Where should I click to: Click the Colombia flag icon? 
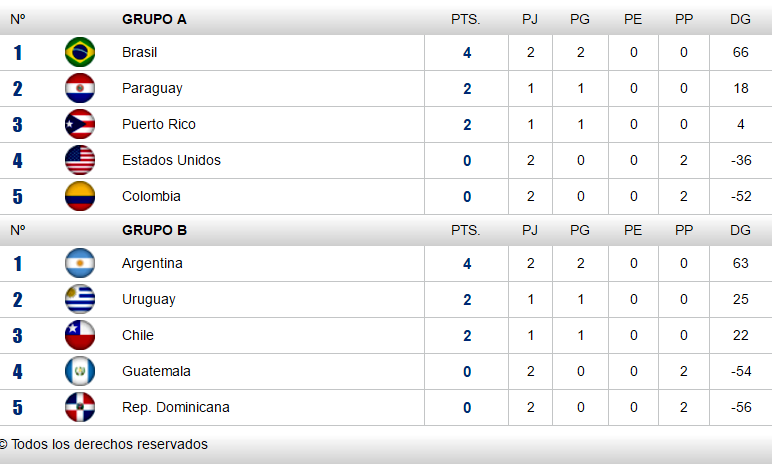[x=80, y=196]
